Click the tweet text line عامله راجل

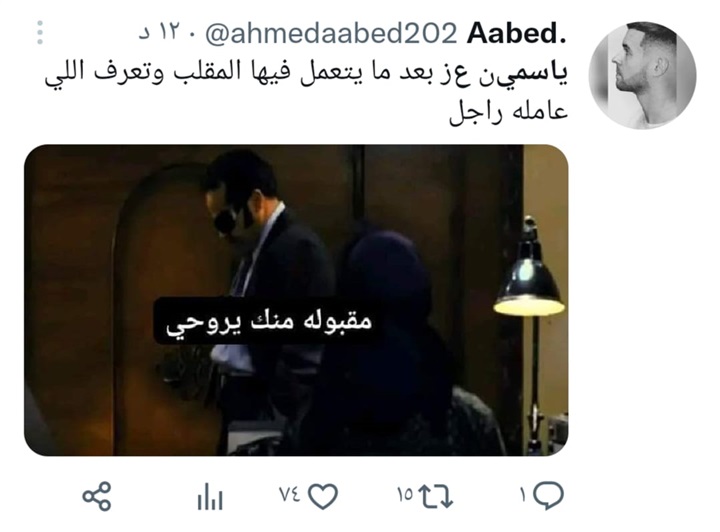tap(509, 112)
